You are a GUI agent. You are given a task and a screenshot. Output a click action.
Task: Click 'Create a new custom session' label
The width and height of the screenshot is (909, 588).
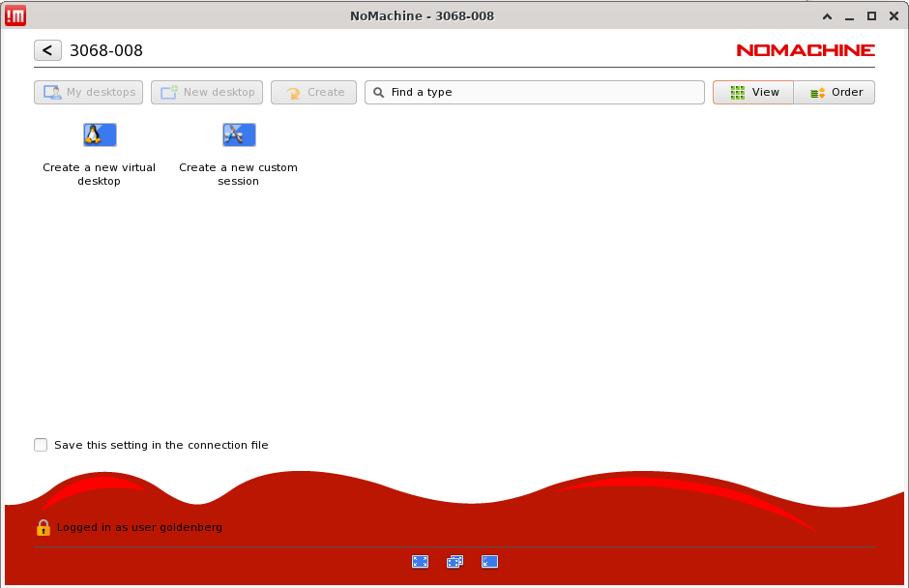coord(238,174)
